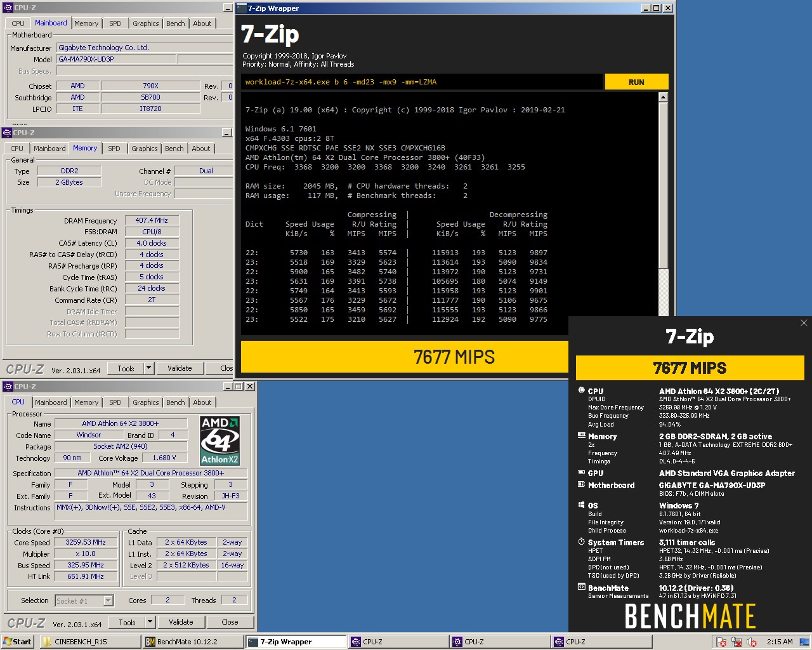Open the Tools dropdown arrow in the Memory CPU-Z window
This screenshot has width=812, height=650.
tap(149, 368)
